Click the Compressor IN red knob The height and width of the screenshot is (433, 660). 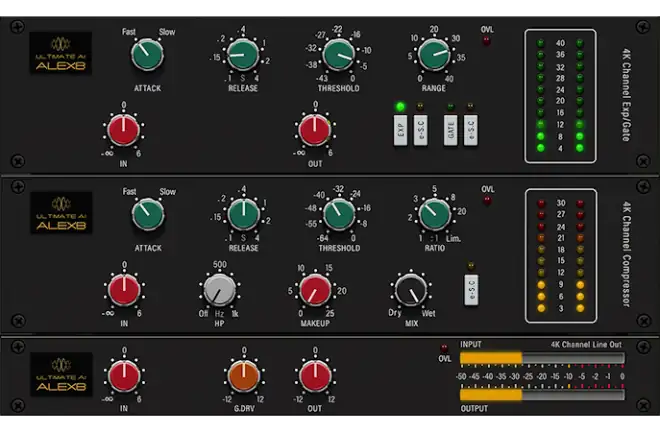point(124,290)
